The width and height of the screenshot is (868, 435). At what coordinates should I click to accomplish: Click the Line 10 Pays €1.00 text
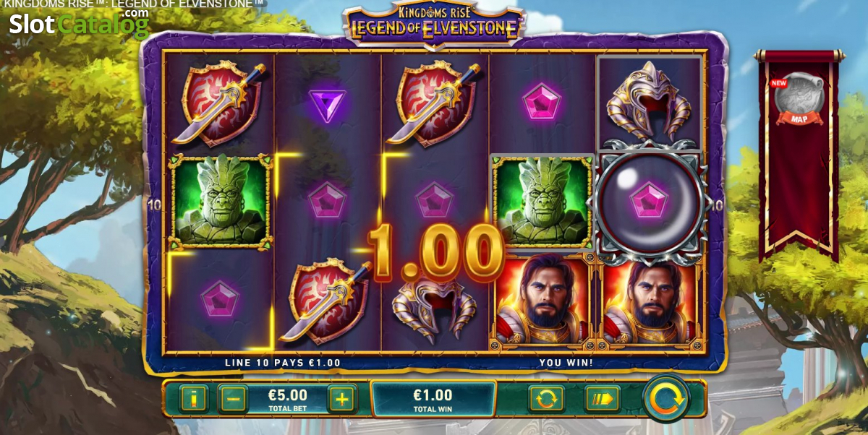(x=283, y=363)
